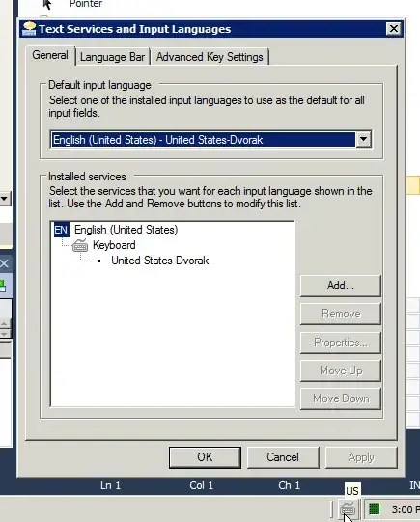Viewport: 420px width, 522px height.
Task: Select the Keyboard node in installed services
Action: [114, 245]
